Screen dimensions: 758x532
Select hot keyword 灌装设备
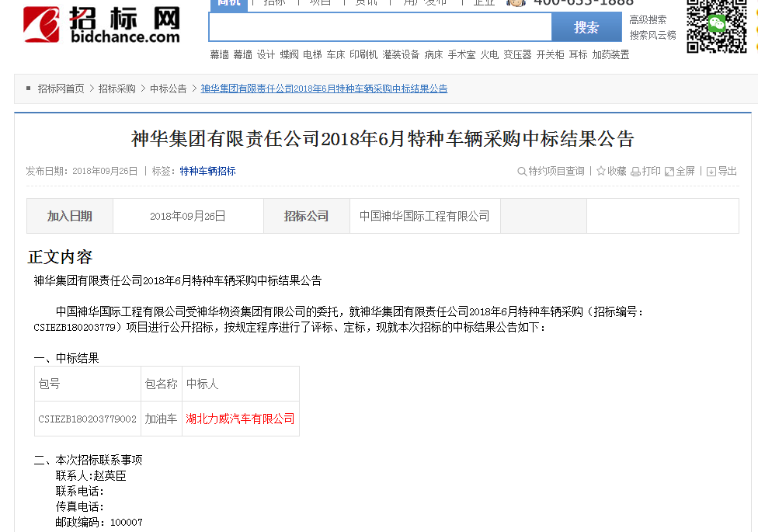pyautogui.click(x=401, y=54)
